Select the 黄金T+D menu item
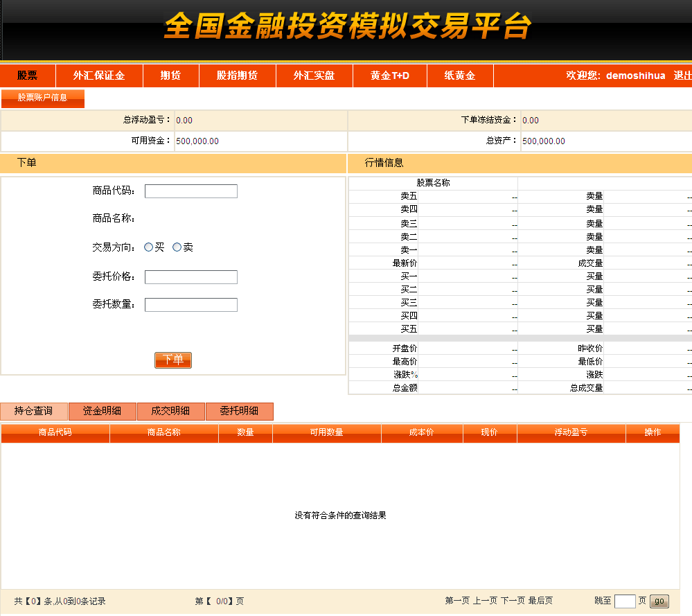The height and width of the screenshot is (616, 692). pyautogui.click(x=389, y=76)
